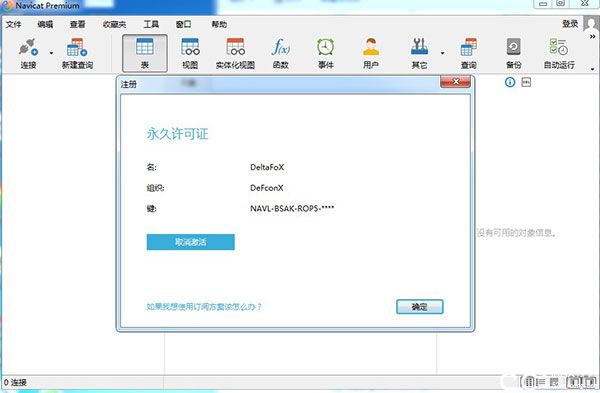Switch to grid view in the status bar
Image resolution: width=600 pixels, height=393 pixels.
530,382
